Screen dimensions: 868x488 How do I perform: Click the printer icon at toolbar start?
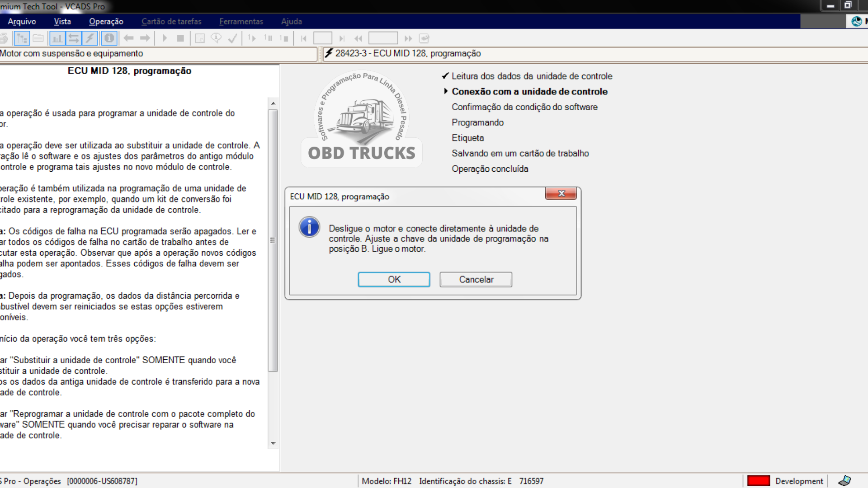[x=4, y=38]
